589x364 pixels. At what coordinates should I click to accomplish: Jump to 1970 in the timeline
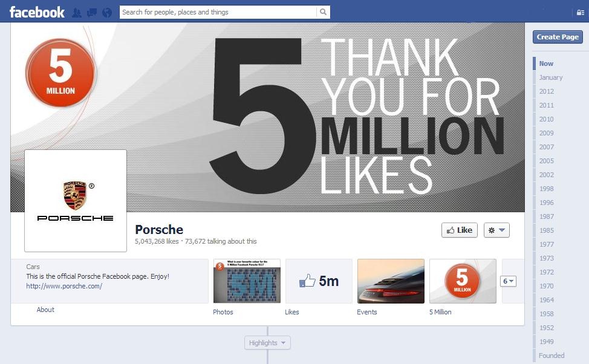(x=547, y=286)
